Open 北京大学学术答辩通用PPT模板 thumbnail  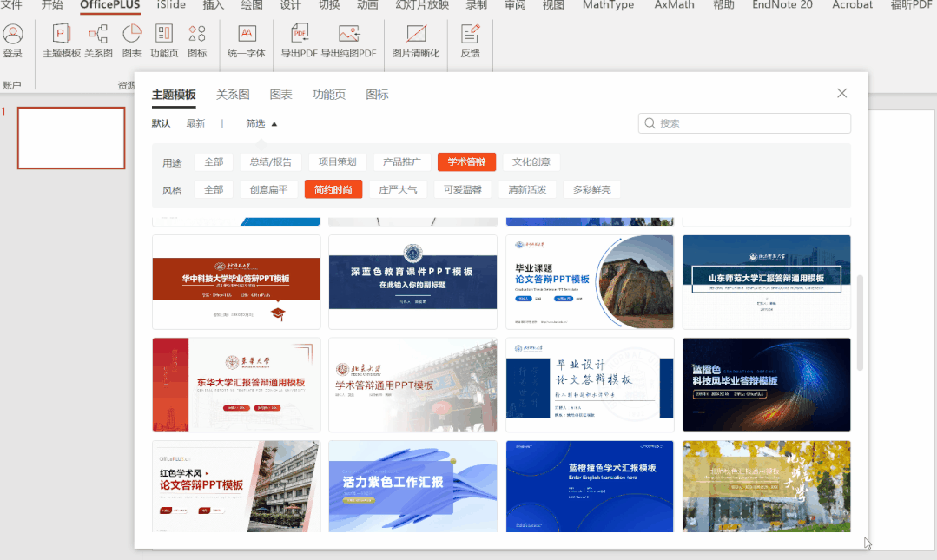click(x=413, y=385)
